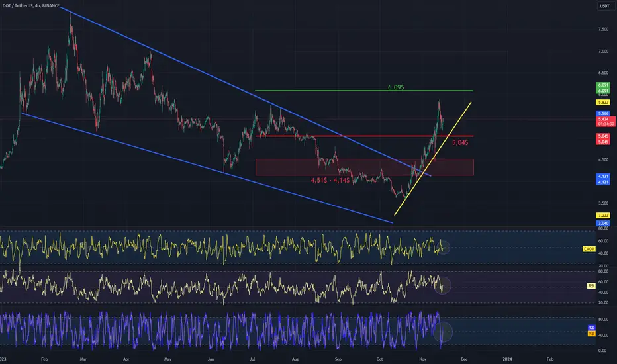Select the green 6,09$ resistance line
This screenshot has height=364, width=617.
pyautogui.click(x=364, y=91)
